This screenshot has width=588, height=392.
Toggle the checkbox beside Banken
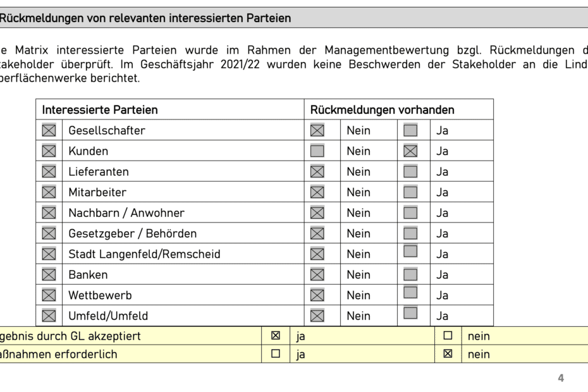tap(49, 274)
